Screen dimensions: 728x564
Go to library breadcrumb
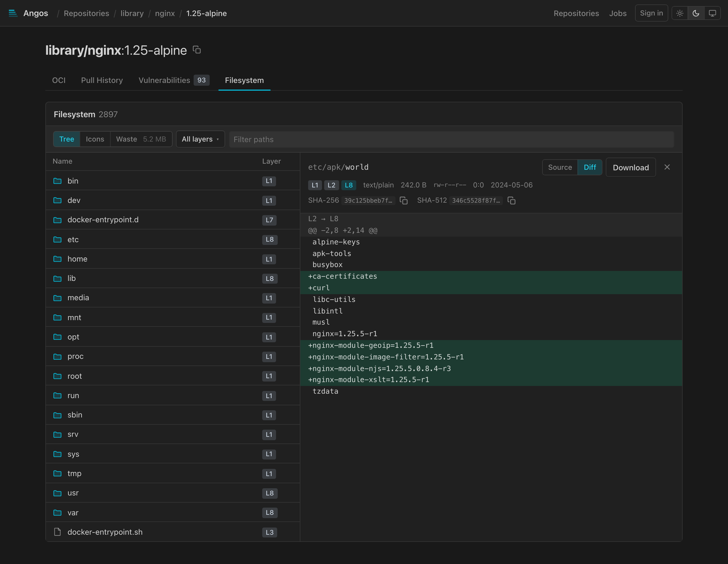(132, 13)
